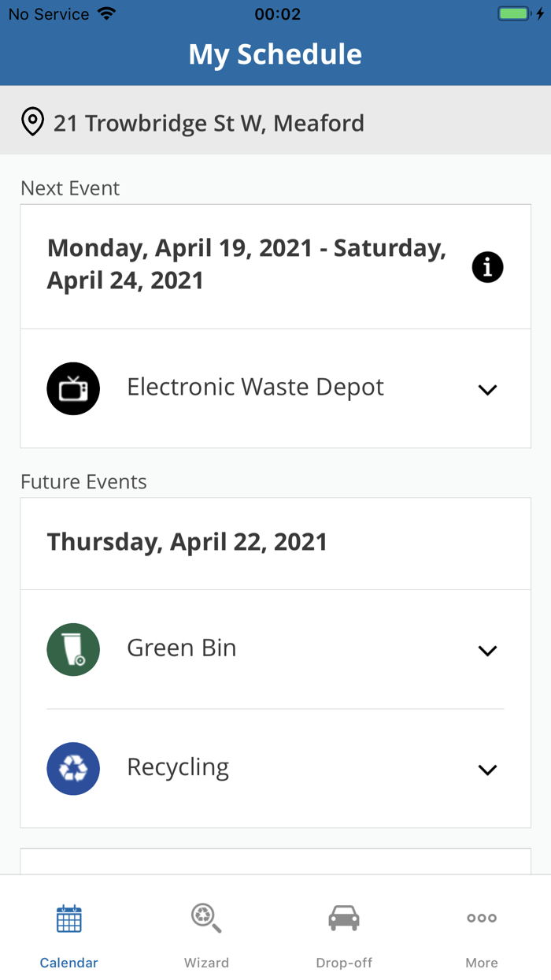This screenshot has height=980, width=551.
Task: Tap the My Schedule title bar
Action: pos(275,54)
